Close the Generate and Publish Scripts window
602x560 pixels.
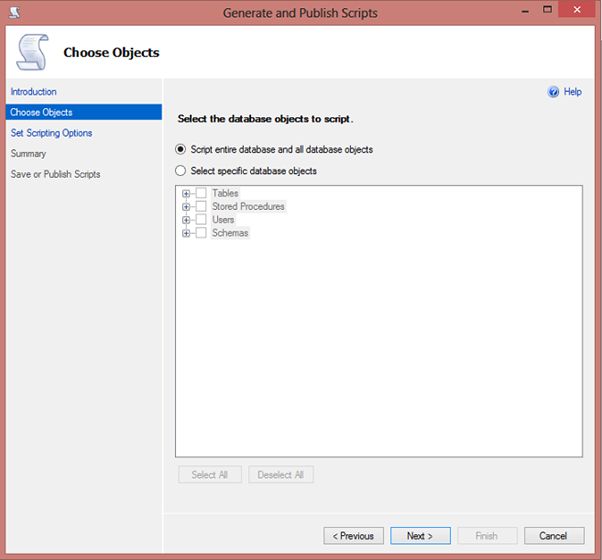click(577, 10)
